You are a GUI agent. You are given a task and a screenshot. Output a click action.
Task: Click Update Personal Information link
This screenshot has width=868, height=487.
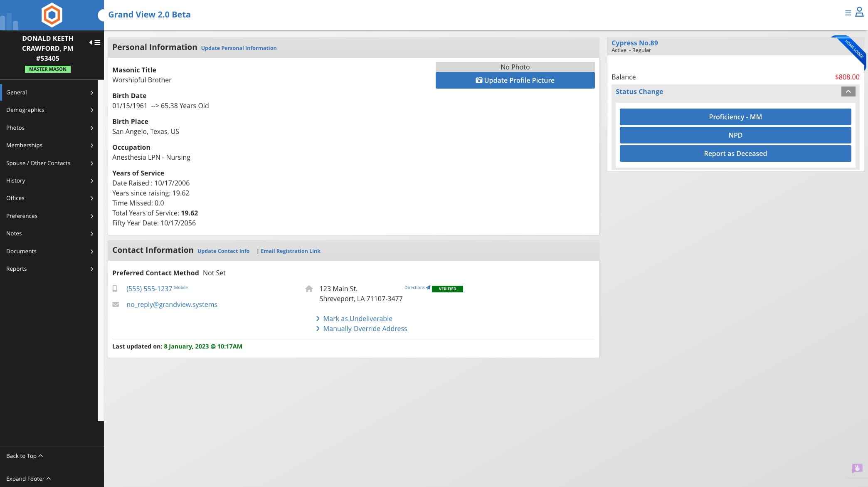pos(239,48)
